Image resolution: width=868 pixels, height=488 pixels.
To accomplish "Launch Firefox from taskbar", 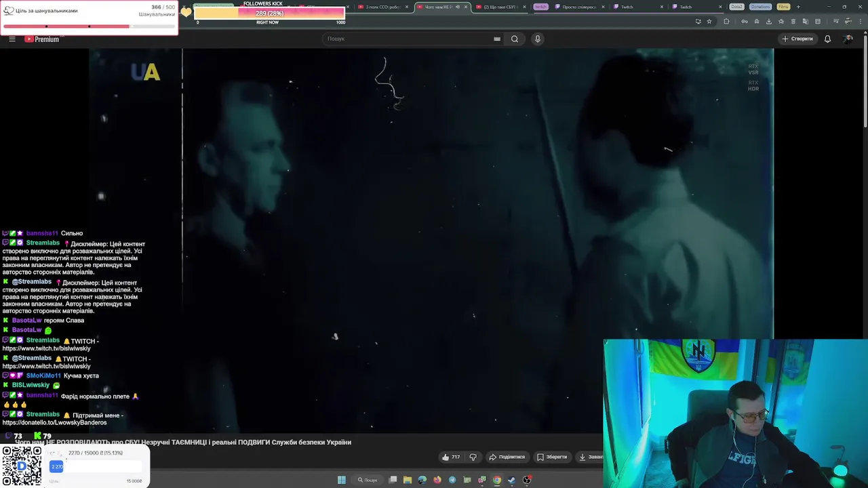I will (437, 480).
